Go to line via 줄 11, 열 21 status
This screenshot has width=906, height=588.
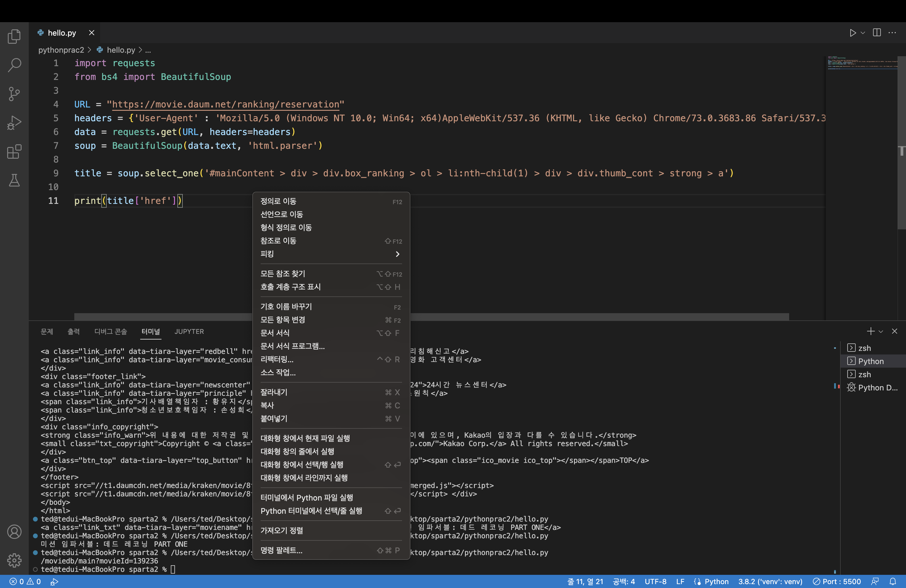585,581
